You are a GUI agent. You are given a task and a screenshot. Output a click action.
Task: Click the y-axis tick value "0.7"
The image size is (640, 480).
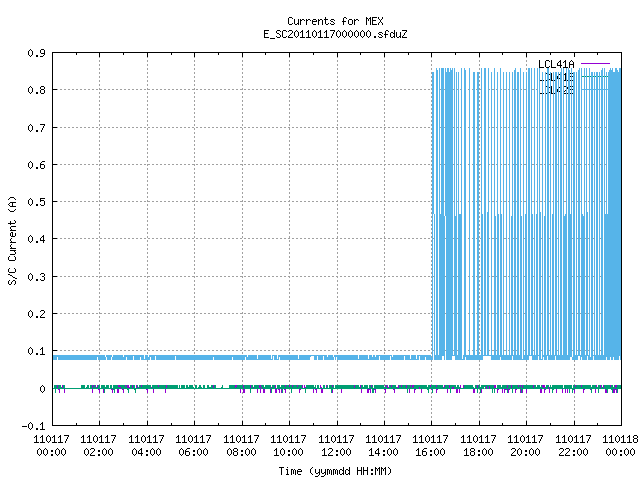click(x=36, y=128)
